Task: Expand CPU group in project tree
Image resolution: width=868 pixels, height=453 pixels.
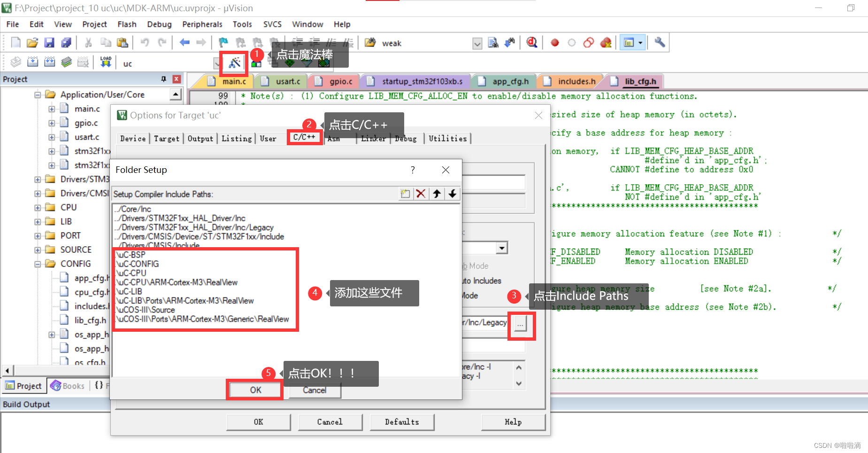Action: [x=38, y=208]
